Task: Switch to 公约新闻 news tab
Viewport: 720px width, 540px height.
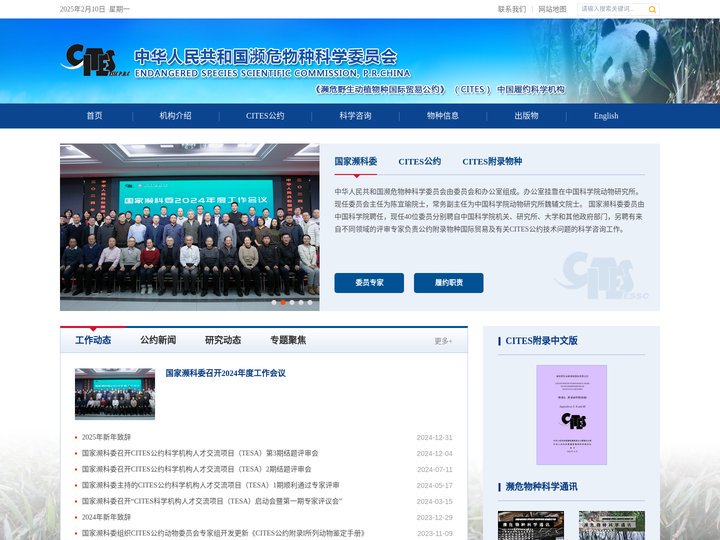Action: point(158,340)
